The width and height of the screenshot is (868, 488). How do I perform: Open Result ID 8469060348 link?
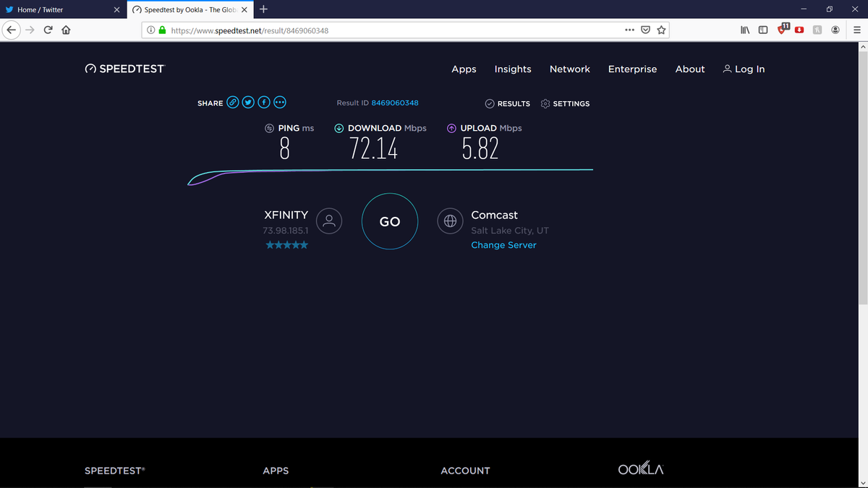click(x=395, y=103)
